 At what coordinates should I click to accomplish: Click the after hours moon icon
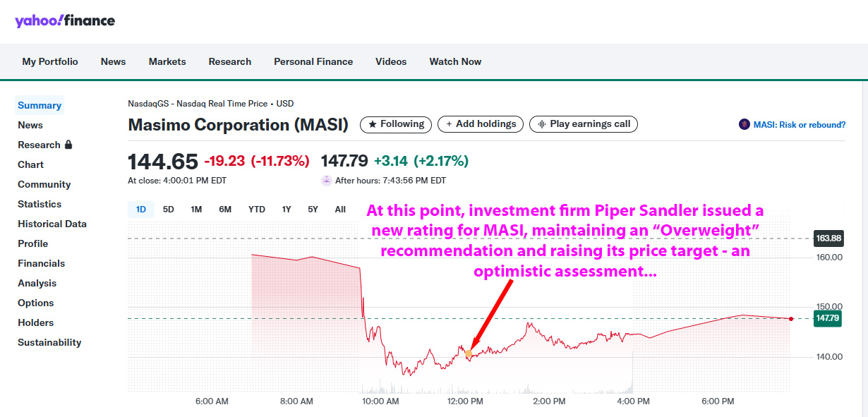[326, 180]
